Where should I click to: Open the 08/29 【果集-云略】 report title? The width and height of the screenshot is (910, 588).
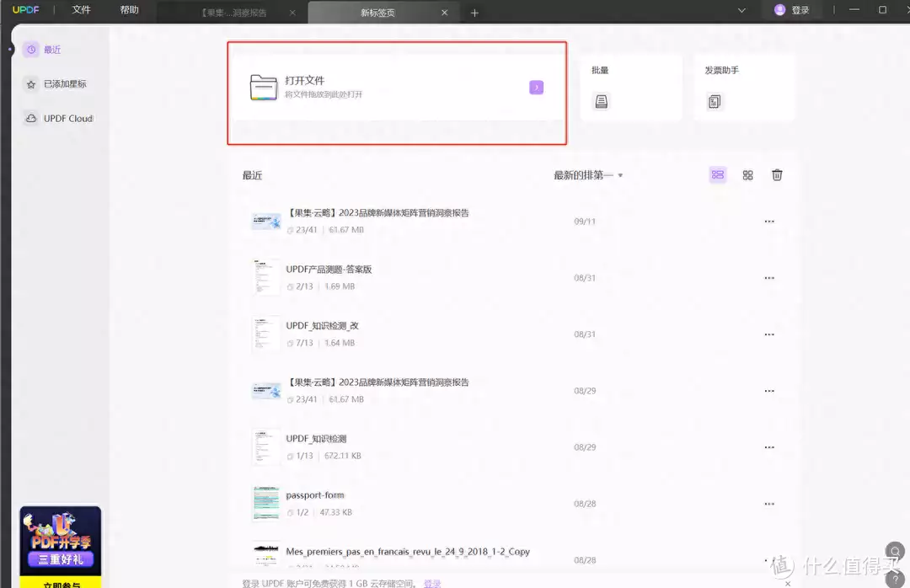[x=377, y=382]
